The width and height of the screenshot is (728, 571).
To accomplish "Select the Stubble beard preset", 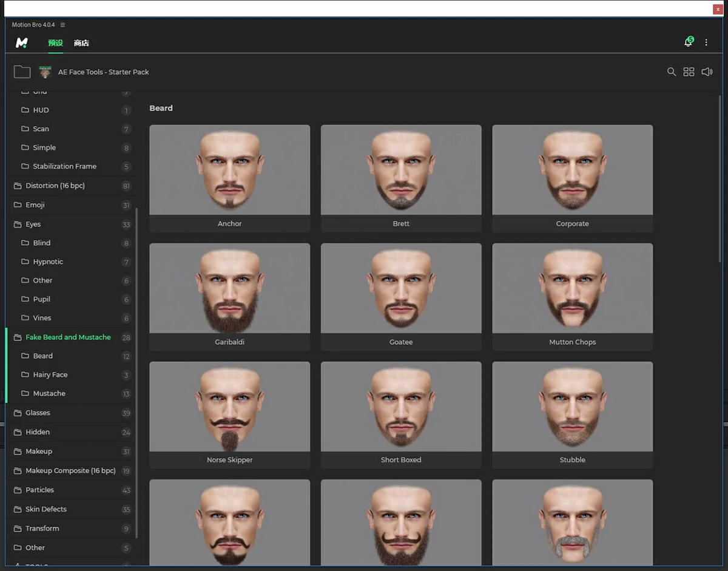I will coord(573,415).
